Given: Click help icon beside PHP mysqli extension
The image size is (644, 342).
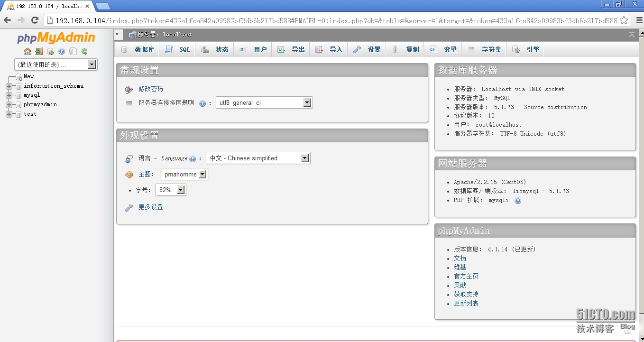Looking at the screenshot, I should tap(518, 201).
